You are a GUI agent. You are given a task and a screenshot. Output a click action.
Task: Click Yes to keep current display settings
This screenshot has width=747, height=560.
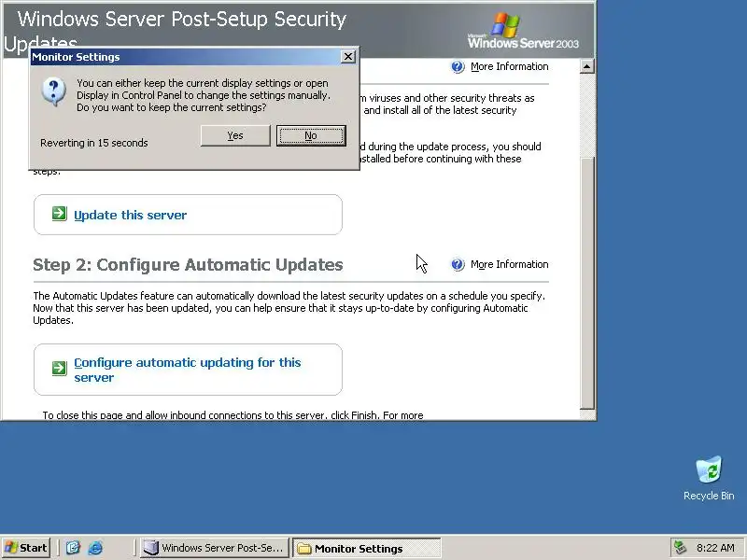coord(235,135)
